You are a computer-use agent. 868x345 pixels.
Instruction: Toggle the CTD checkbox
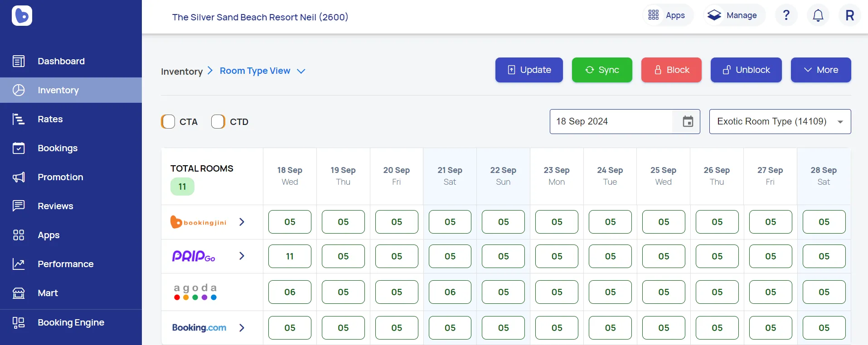tap(218, 122)
